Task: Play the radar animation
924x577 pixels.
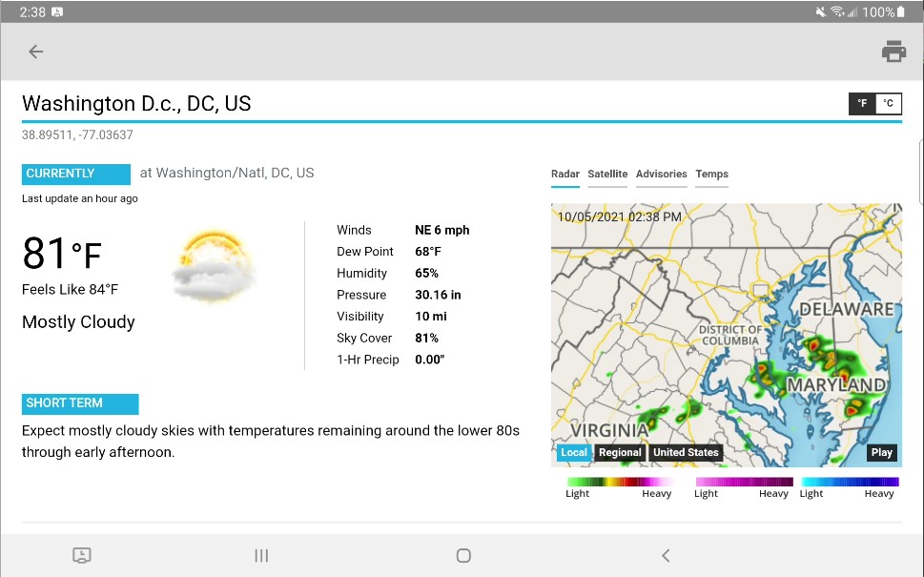Action: (x=882, y=453)
